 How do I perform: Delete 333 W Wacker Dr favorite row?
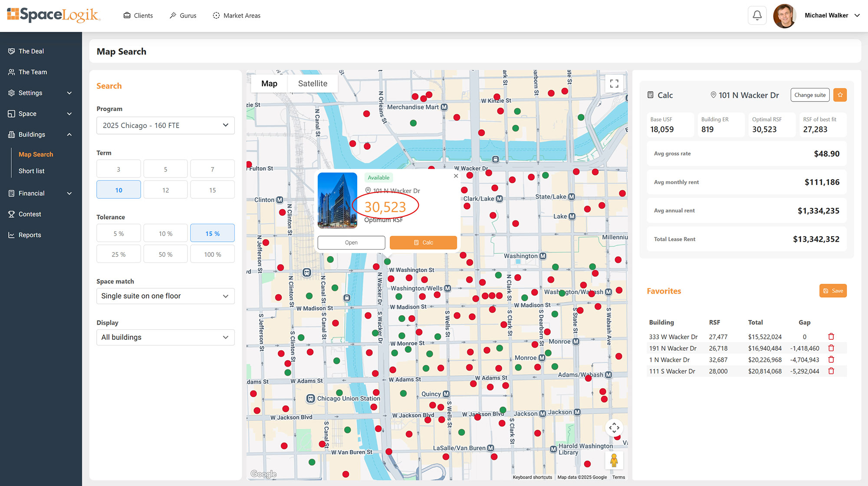(831, 337)
